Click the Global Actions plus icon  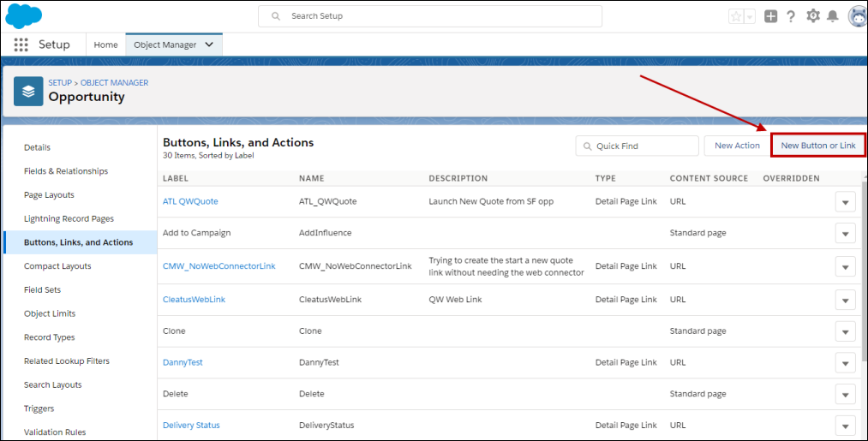pos(771,16)
